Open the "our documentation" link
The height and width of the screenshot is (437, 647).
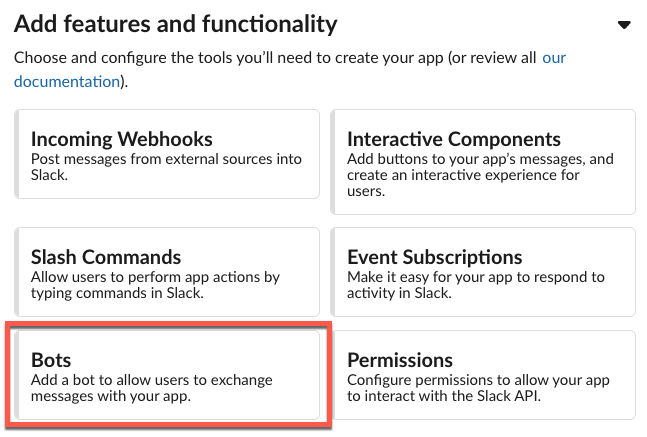point(553,58)
